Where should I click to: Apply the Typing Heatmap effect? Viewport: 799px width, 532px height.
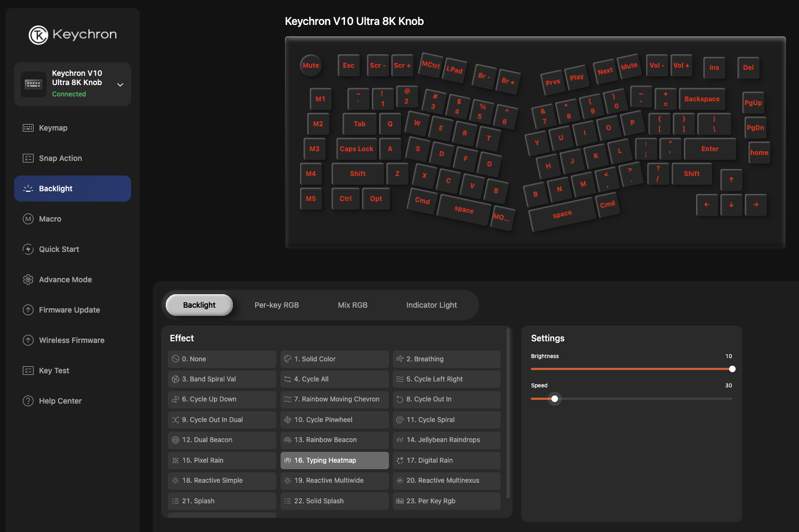(x=334, y=460)
